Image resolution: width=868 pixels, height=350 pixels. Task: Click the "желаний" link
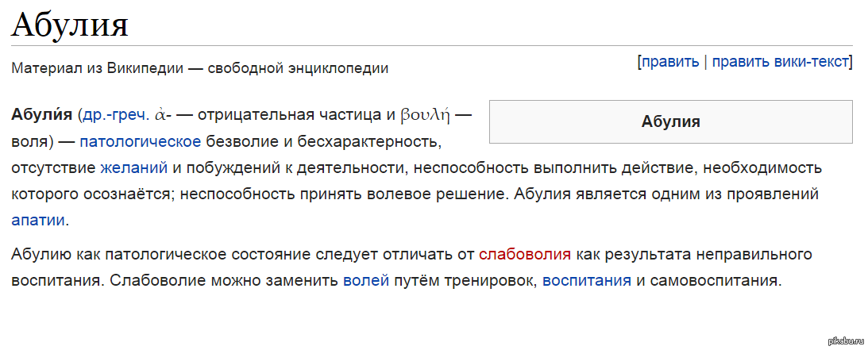134,168
